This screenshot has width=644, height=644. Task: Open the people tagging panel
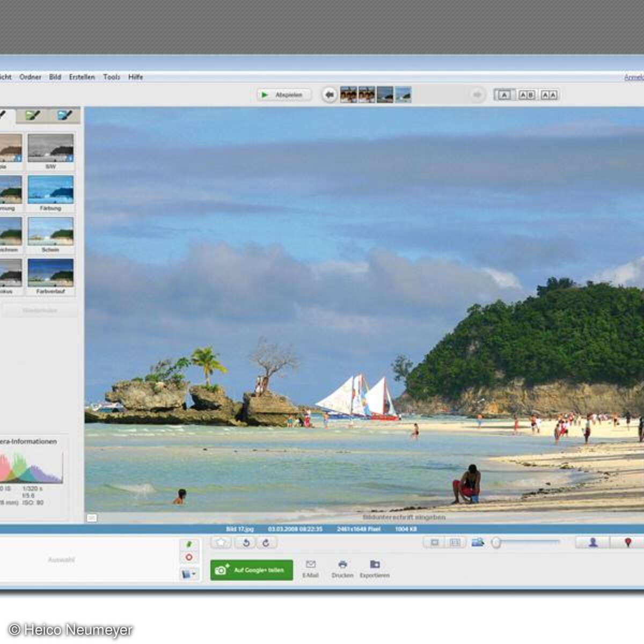[592, 543]
